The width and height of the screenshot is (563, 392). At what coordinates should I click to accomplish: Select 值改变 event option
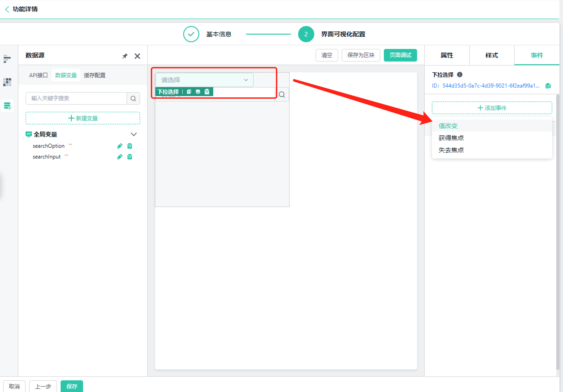[x=448, y=126]
